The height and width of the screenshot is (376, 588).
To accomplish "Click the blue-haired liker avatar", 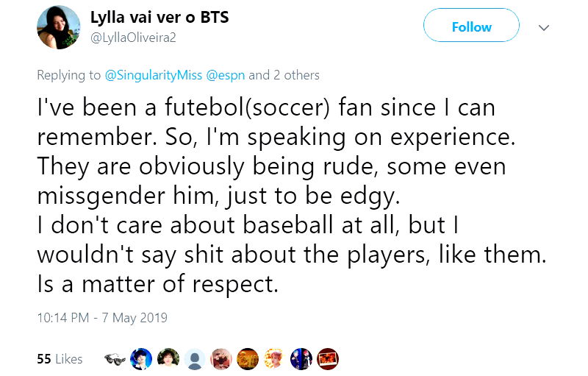I will pyautogui.click(x=141, y=359).
